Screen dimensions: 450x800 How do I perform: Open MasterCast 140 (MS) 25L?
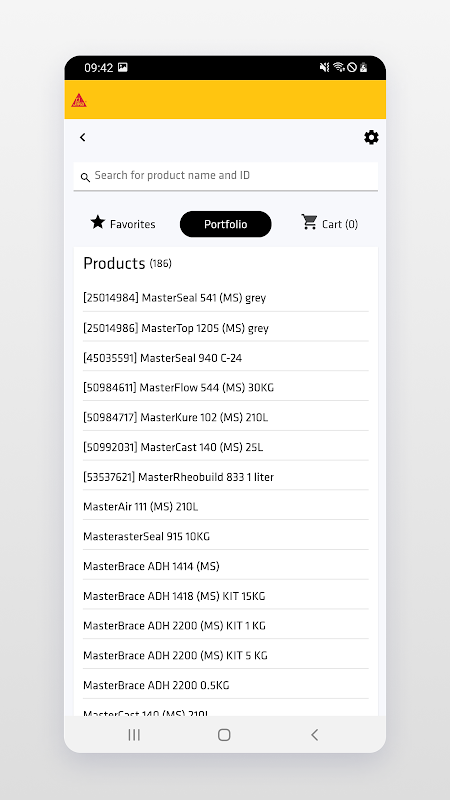226,447
